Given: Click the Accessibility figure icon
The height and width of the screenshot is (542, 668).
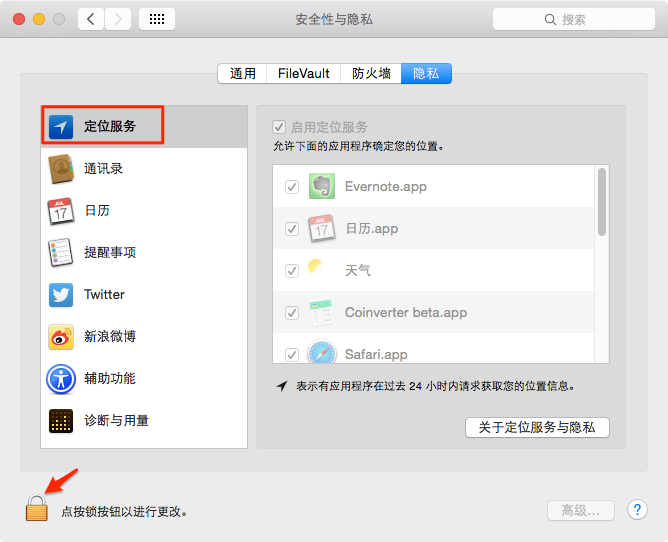Looking at the screenshot, I should 61,379.
